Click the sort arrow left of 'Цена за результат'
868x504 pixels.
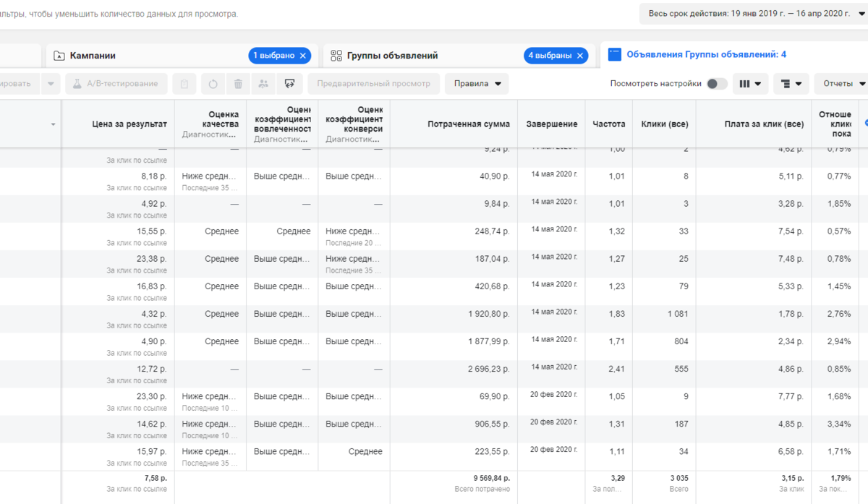coord(53,125)
